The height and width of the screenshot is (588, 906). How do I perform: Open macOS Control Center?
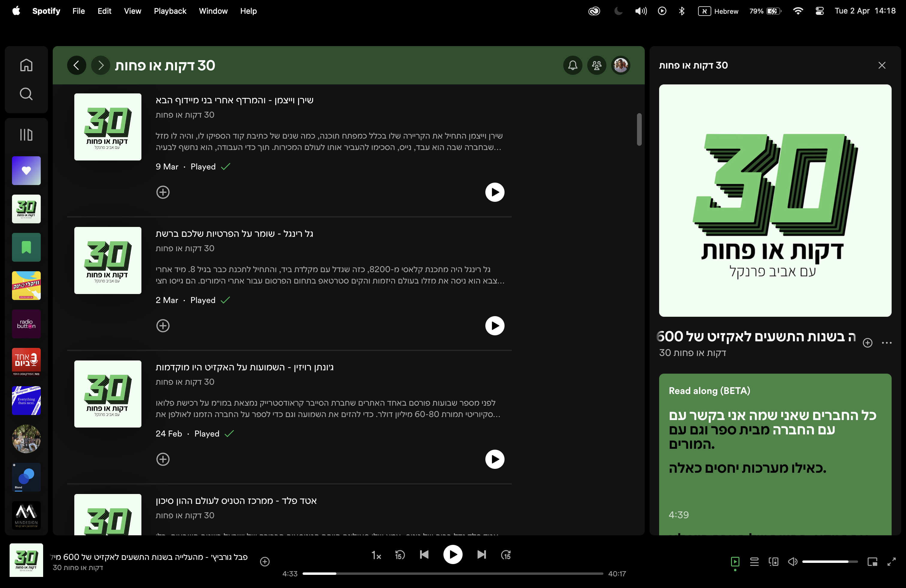pyautogui.click(x=820, y=11)
